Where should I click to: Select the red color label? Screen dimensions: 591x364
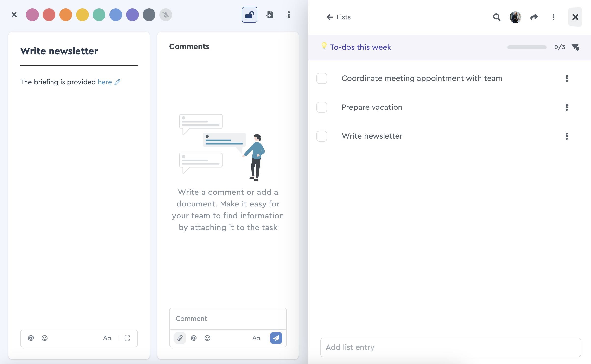[x=49, y=15]
